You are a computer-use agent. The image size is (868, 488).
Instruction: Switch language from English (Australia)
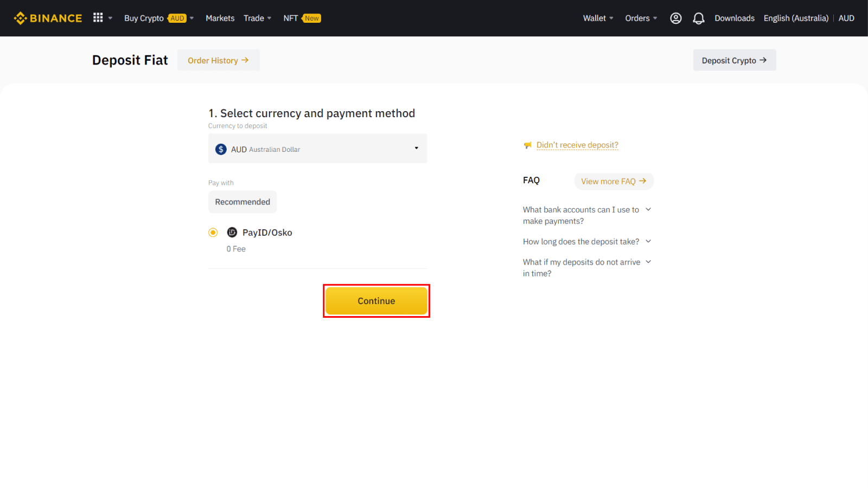tap(795, 18)
